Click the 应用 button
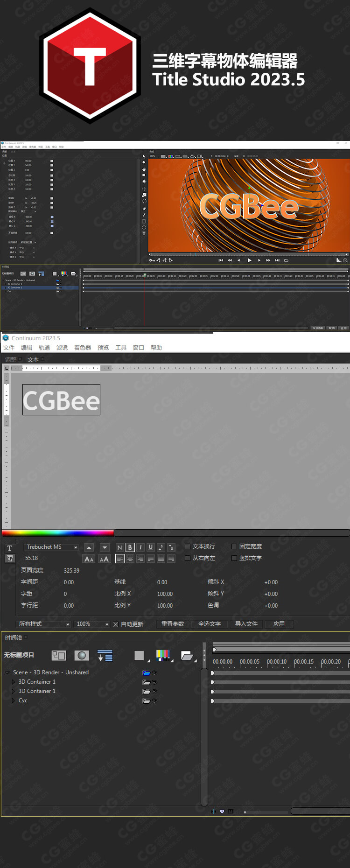 tap(279, 624)
